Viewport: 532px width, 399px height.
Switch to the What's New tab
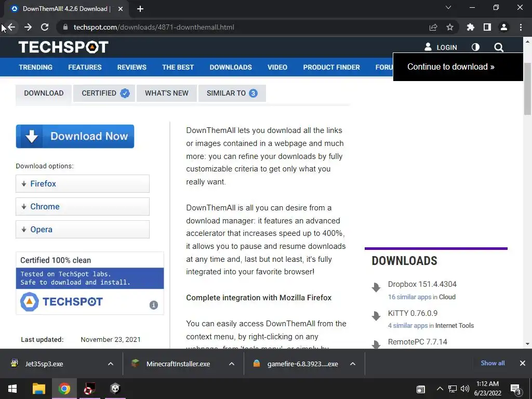(167, 94)
